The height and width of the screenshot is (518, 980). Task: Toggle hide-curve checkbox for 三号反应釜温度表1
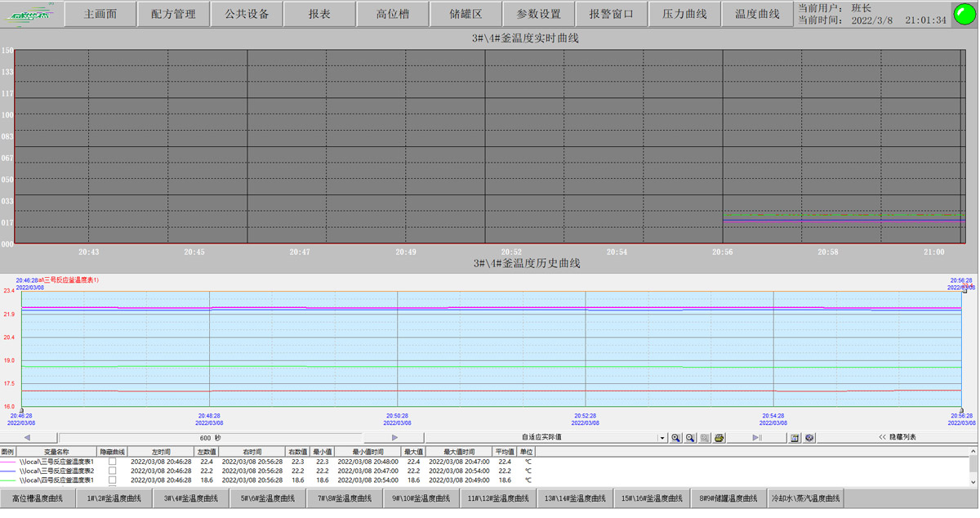click(113, 462)
